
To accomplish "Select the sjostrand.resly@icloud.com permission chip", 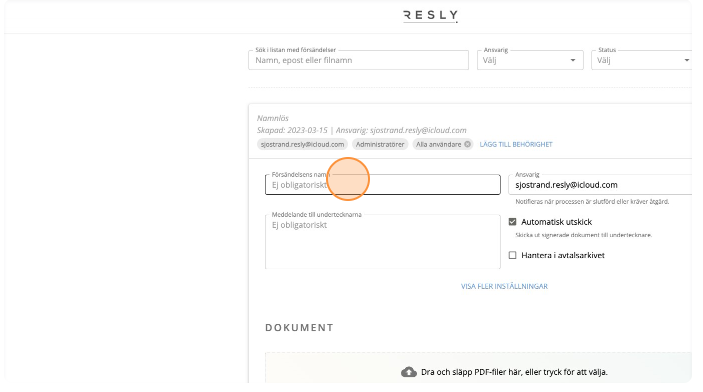I will [x=302, y=144].
